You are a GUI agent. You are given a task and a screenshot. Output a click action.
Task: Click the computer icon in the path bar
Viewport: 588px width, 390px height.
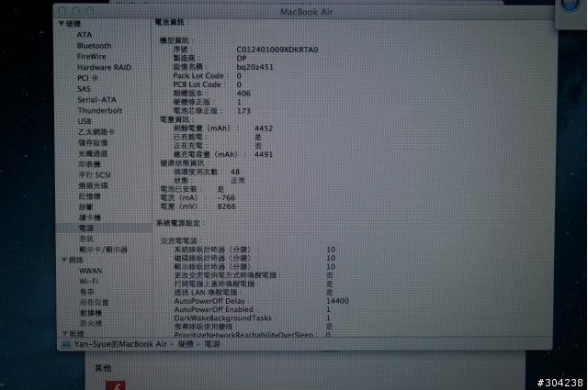coord(65,344)
